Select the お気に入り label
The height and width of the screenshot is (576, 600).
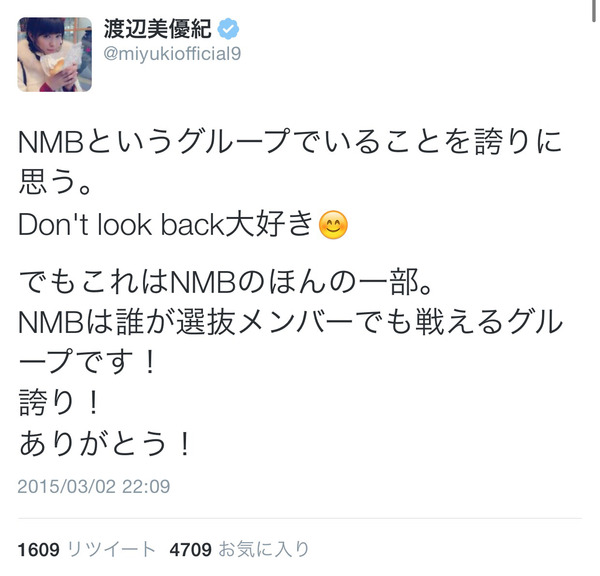[x=264, y=550]
